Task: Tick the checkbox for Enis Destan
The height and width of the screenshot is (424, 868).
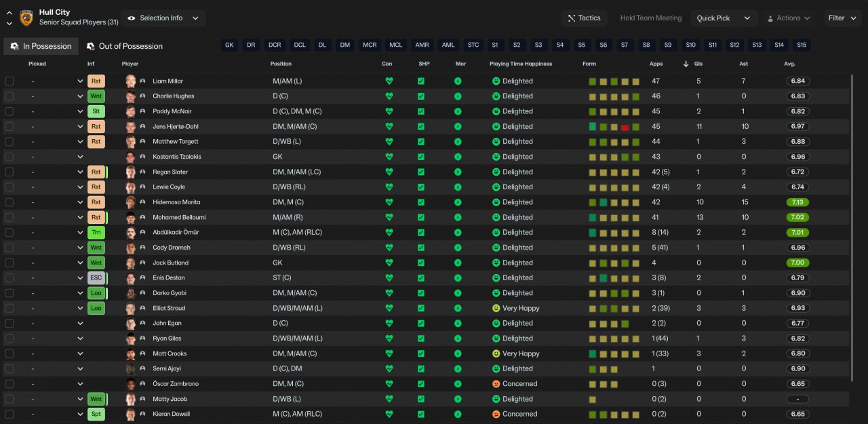Action: (9, 277)
